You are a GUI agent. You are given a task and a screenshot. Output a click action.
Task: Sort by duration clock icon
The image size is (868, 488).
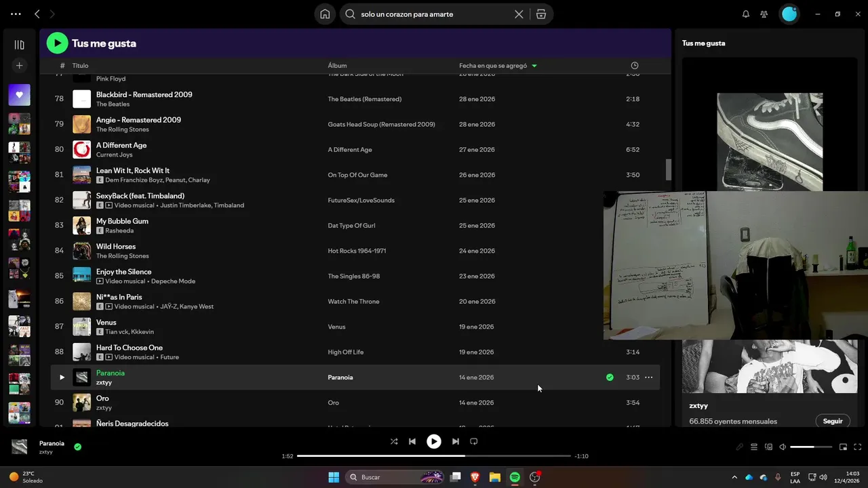(635, 66)
